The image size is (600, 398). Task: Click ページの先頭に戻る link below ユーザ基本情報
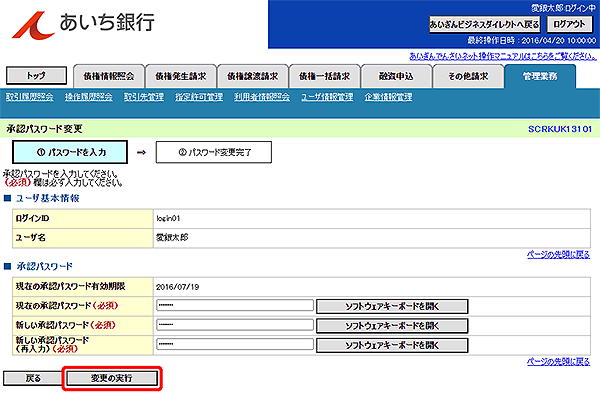click(558, 254)
